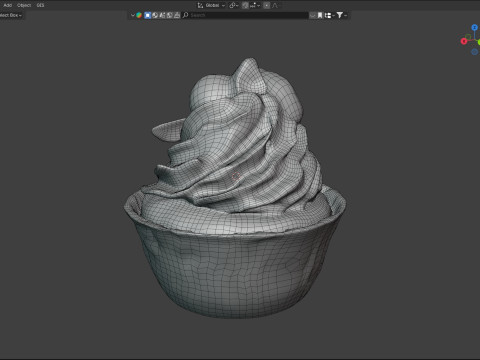Expand the chevron left of color wheel icon
The width and height of the screenshot is (480, 360).
[x=133, y=15]
